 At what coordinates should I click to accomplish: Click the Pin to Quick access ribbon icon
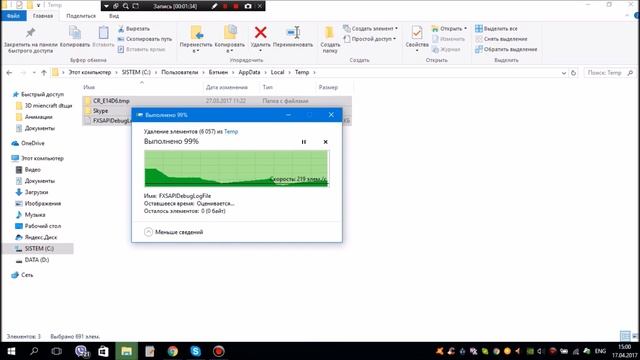pyautogui.click(x=31, y=33)
